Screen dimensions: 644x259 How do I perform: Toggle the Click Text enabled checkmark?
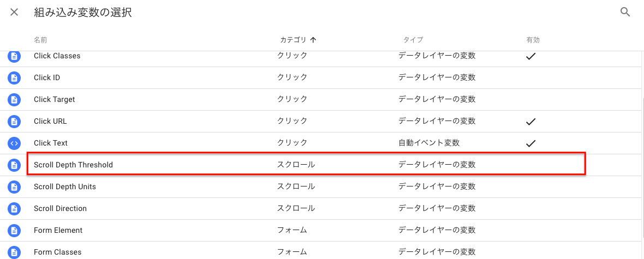pyautogui.click(x=531, y=143)
